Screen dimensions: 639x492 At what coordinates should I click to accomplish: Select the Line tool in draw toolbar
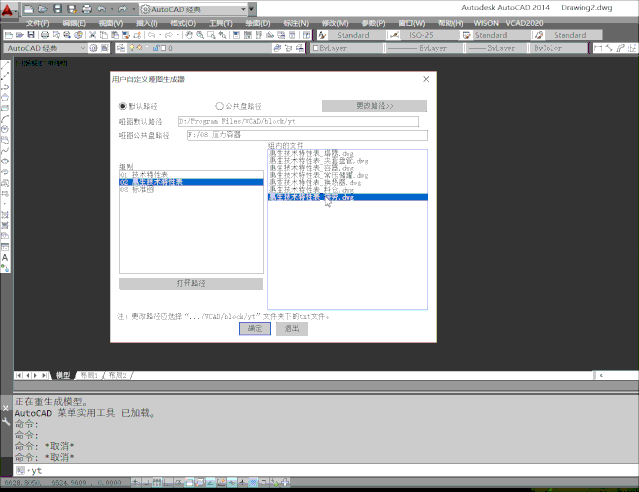click(5, 65)
